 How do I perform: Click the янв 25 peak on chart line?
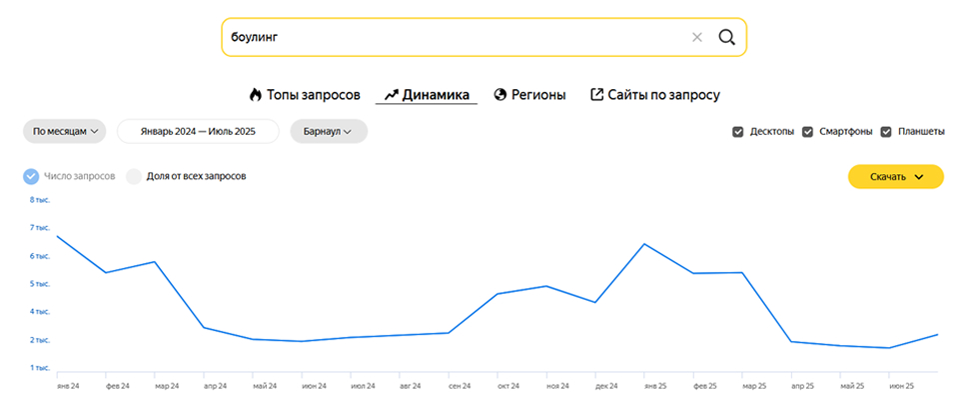pyautogui.click(x=646, y=244)
